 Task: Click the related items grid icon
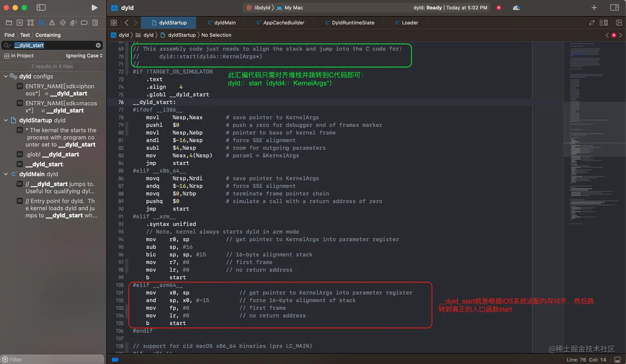114,23
